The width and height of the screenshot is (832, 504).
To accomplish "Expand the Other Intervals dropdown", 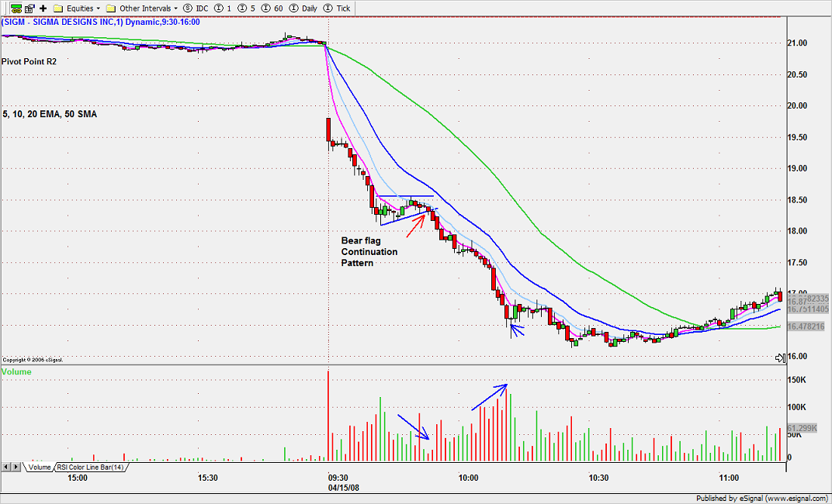I will coord(142,9).
